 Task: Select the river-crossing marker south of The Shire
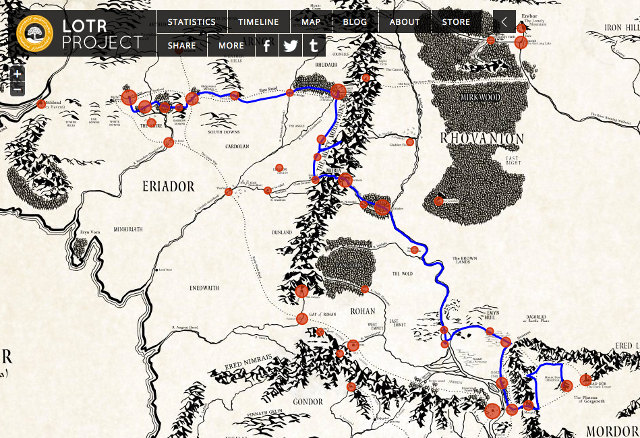169,142
